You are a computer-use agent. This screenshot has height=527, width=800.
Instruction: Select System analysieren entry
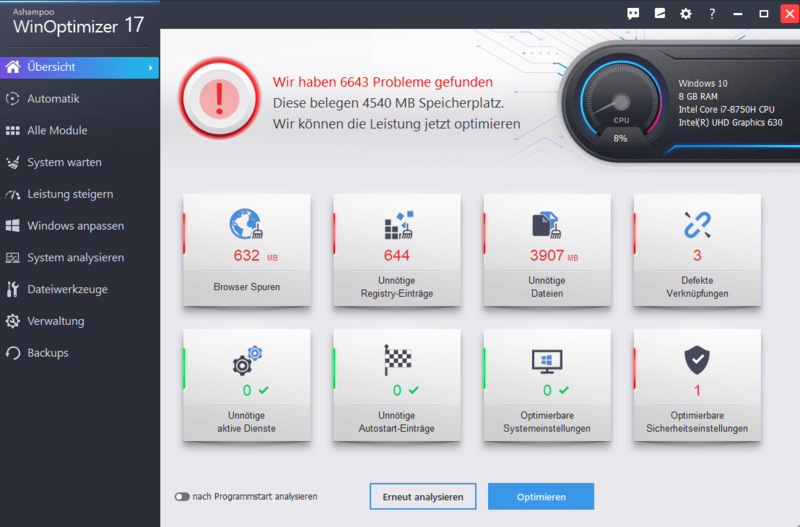[76, 258]
